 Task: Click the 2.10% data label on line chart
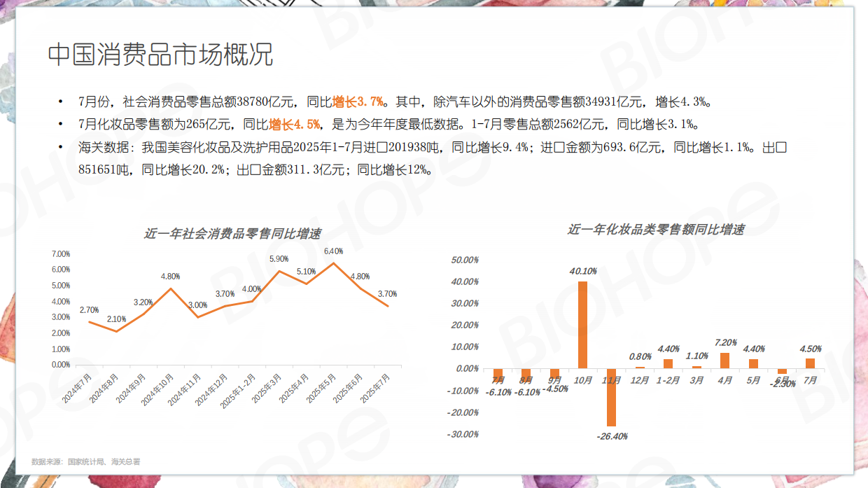coord(116,319)
